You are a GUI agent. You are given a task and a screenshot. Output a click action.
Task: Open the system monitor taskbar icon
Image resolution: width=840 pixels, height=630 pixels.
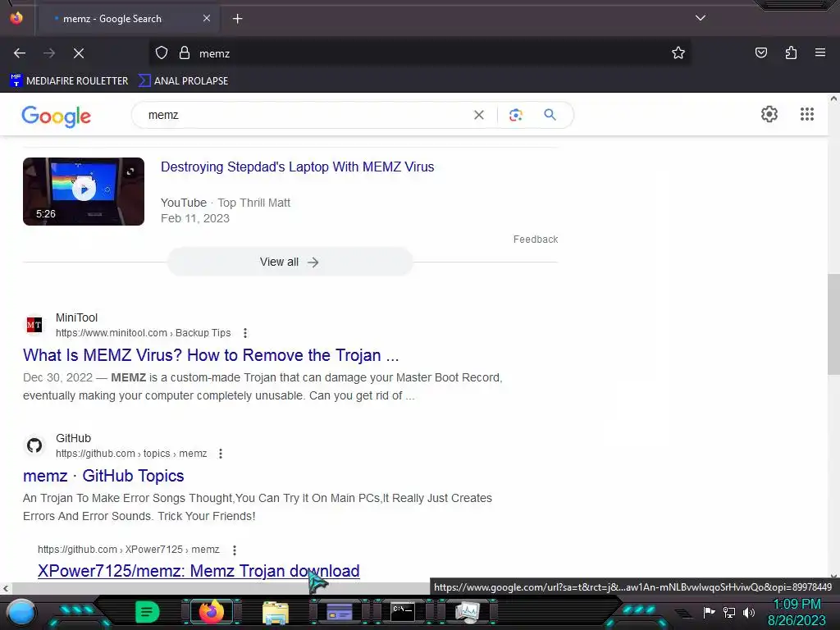[x=467, y=612]
